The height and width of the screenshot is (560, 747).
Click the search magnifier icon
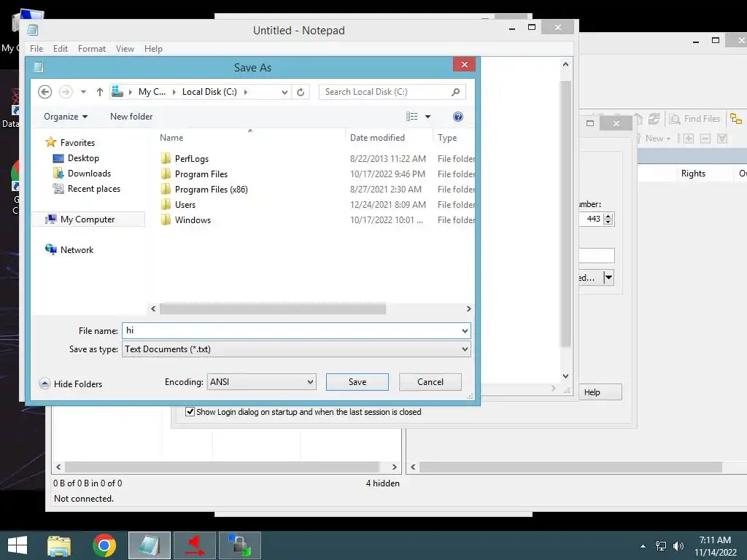tap(455, 91)
